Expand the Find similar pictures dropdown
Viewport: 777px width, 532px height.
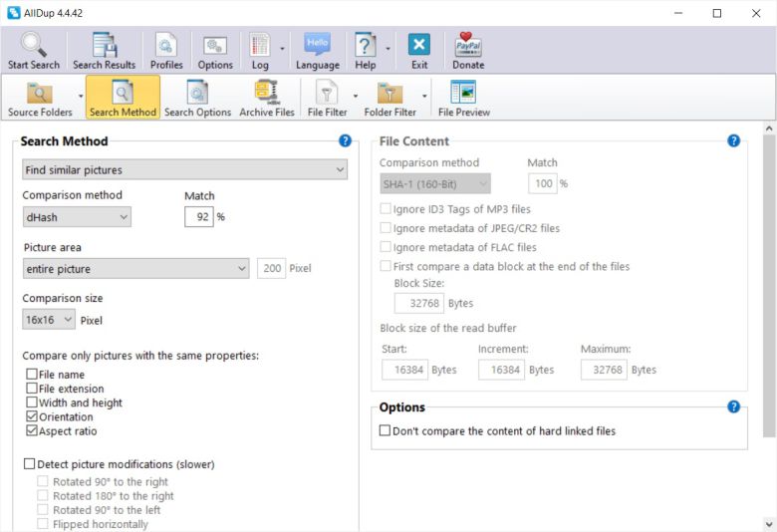point(184,170)
